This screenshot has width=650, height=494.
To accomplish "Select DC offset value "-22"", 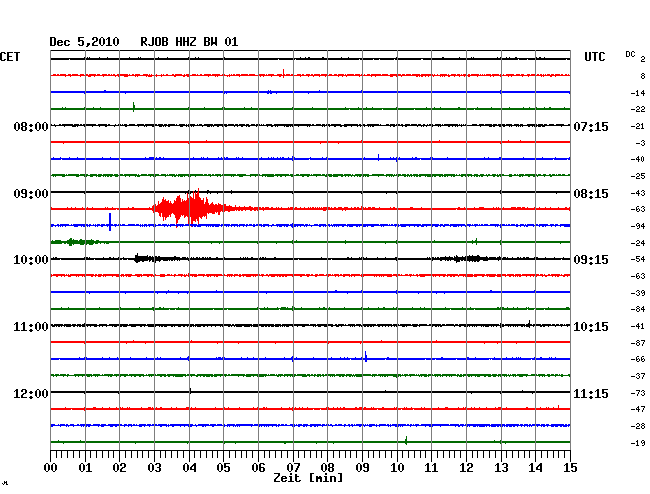I will click(x=638, y=109).
